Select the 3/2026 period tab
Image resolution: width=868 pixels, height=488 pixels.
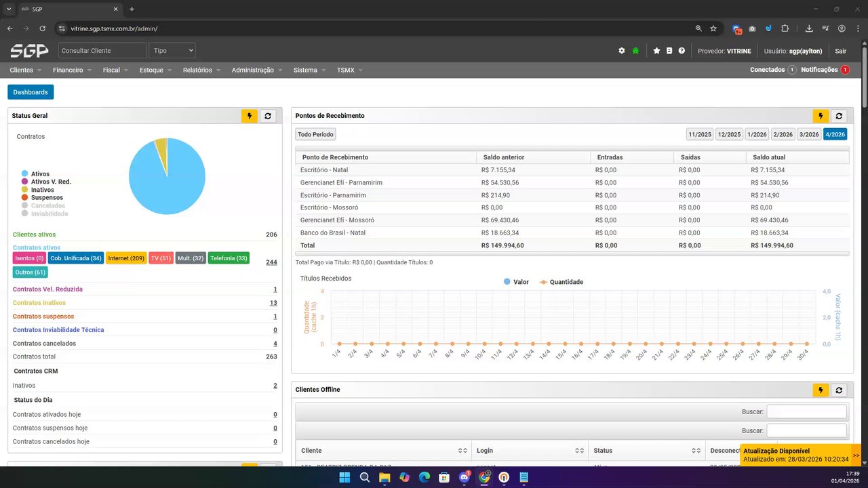click(x=808, y=134)
